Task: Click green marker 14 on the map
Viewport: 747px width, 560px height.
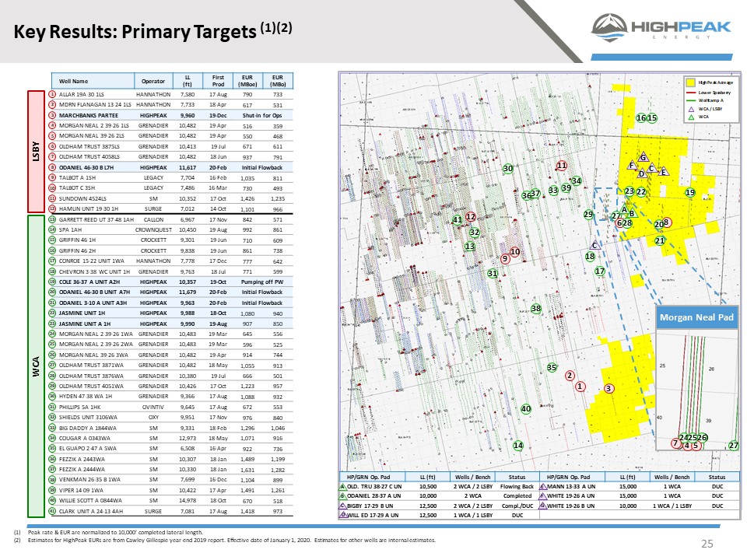Action: pos(518,445)
